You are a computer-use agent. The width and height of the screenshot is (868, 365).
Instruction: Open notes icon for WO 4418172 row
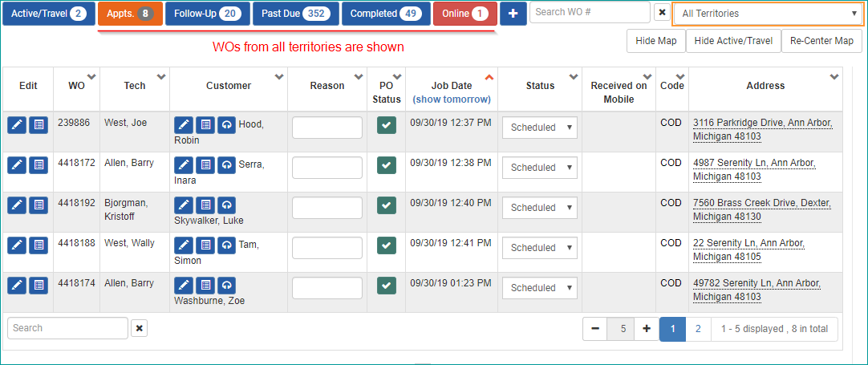click(39, 164)
